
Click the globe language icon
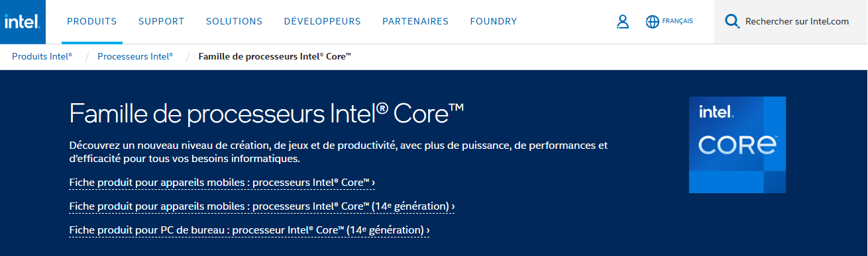pyautogui.click(x=652, y=22)
